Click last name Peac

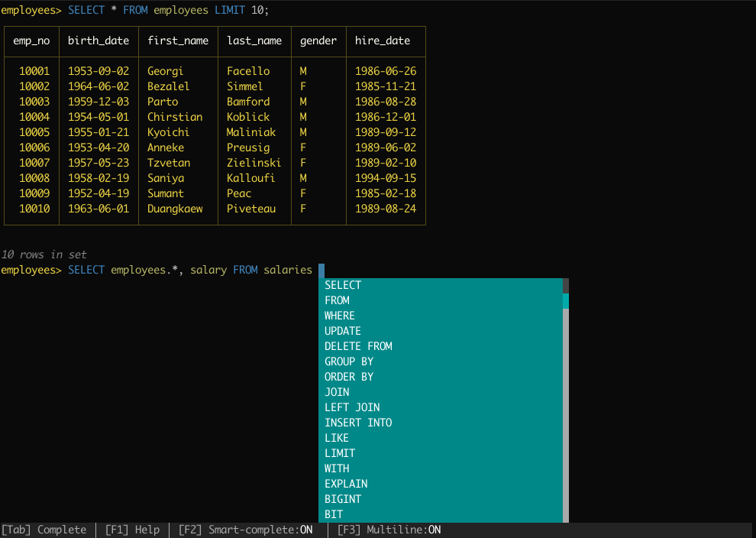(x=239, y=193)
